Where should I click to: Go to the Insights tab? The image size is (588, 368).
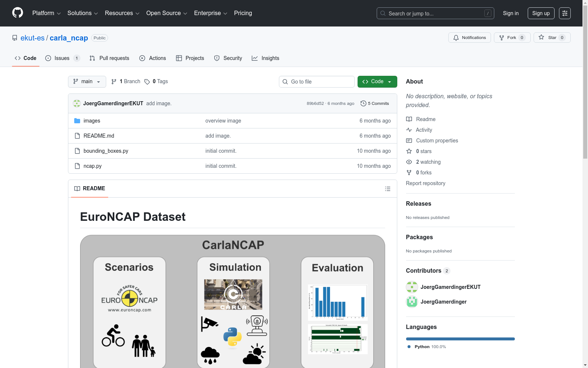265,58
